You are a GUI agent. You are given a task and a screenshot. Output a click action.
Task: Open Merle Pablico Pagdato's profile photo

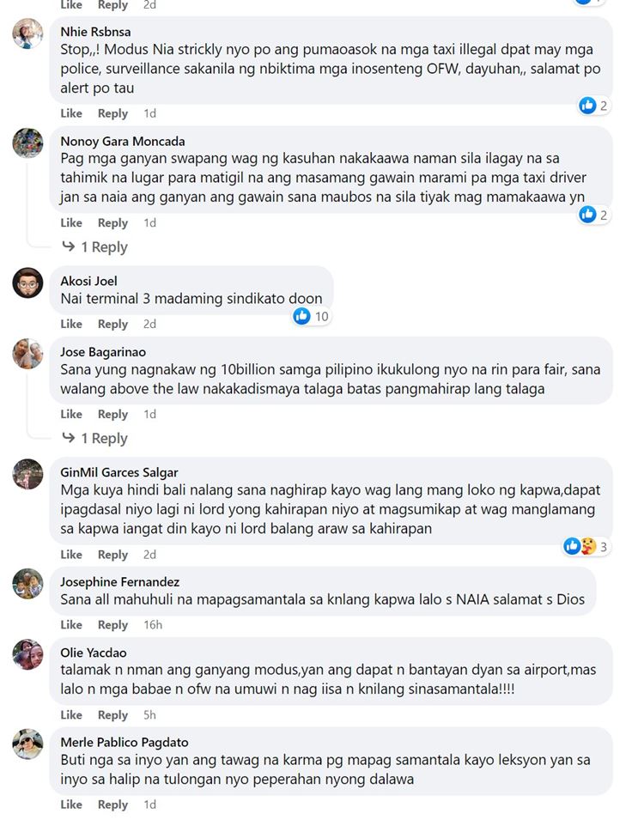click(x=27, y=744)
